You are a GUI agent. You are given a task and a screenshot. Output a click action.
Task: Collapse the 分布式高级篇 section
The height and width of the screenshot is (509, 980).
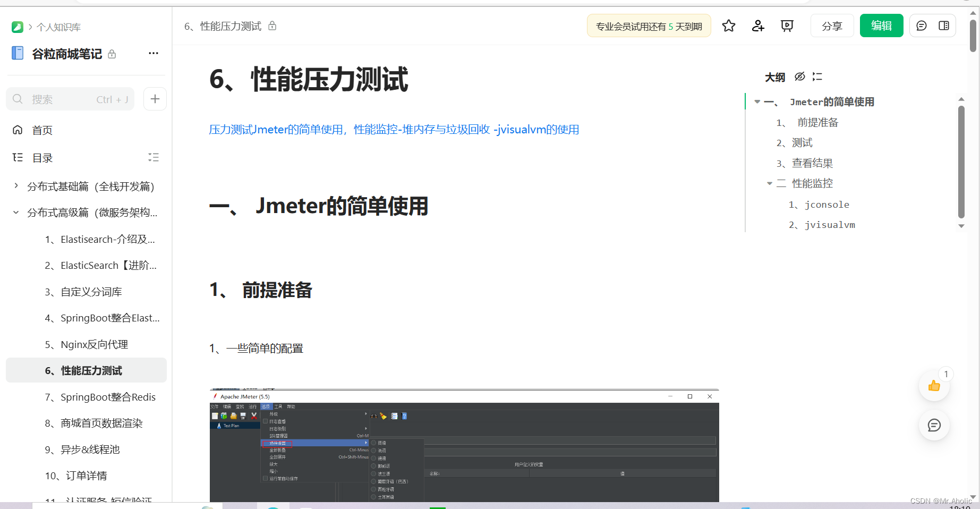(15, 212)
